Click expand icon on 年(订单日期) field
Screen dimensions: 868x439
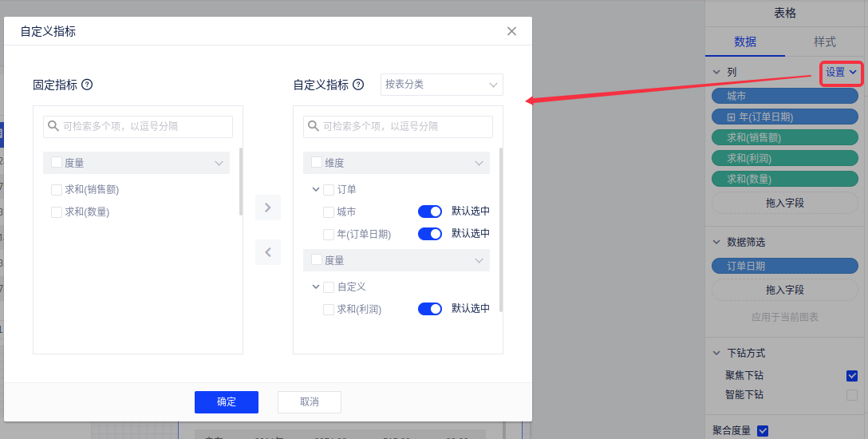click(731, 117)
